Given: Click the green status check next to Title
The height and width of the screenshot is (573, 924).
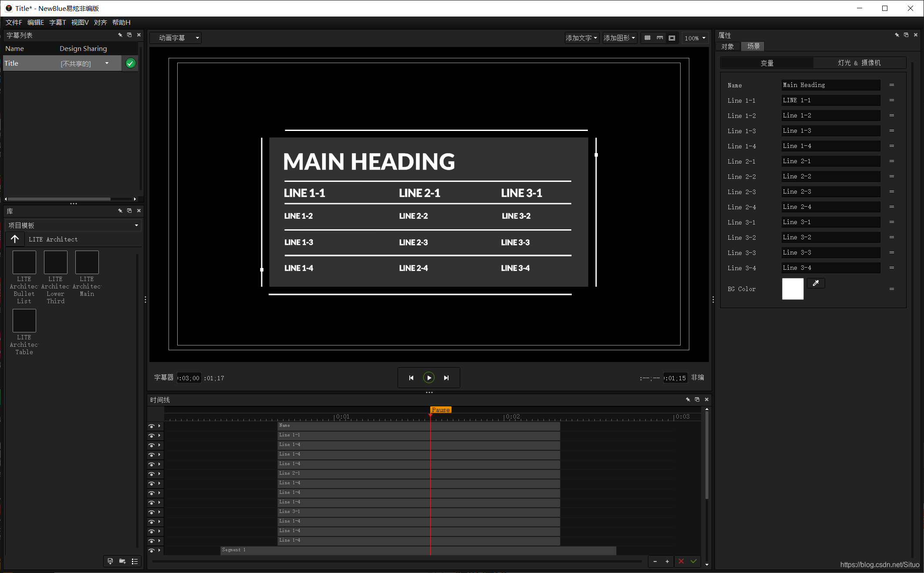Looking at the screenshot, I should [x=130, y=64].
